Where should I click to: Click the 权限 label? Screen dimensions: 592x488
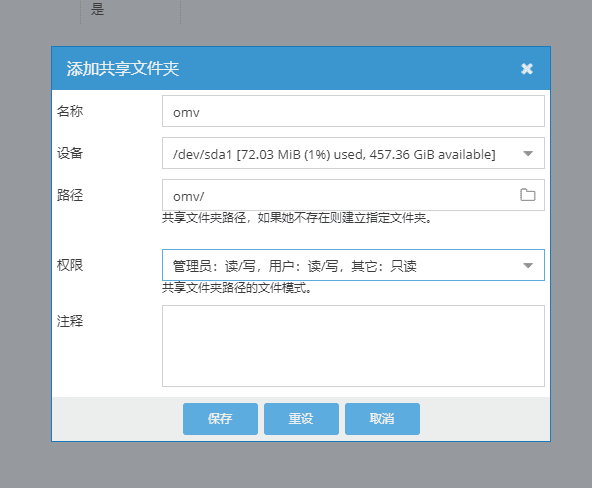[x=70, y=265]
